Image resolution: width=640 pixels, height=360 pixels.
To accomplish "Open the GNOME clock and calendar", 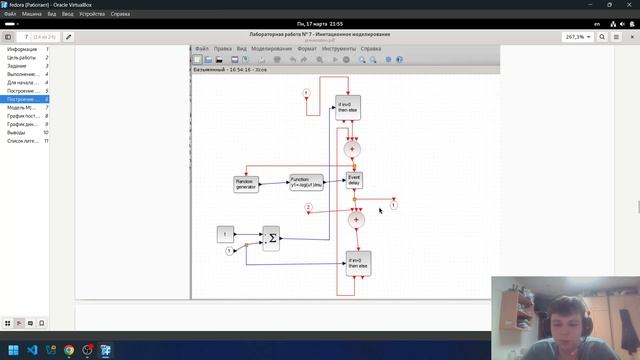I will (320, 24).
